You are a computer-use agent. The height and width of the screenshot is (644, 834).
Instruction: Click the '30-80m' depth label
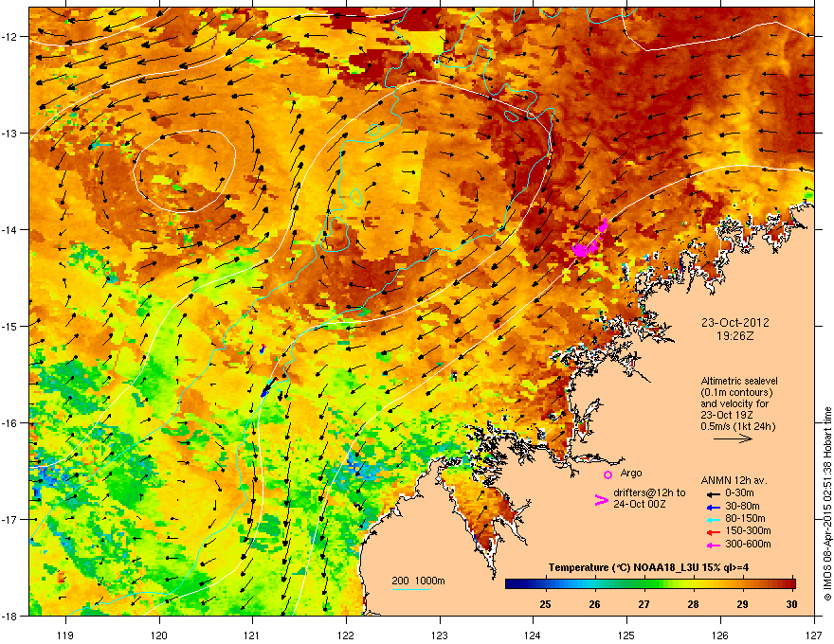point(742,506)
